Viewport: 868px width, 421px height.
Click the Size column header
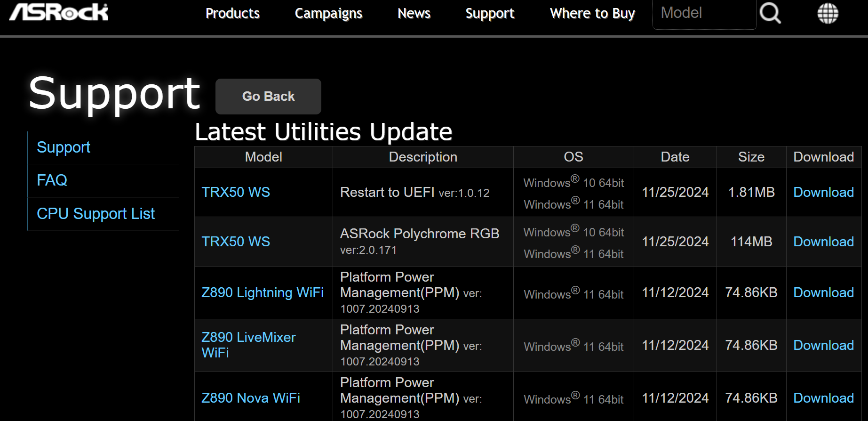(x=751, y=157)
